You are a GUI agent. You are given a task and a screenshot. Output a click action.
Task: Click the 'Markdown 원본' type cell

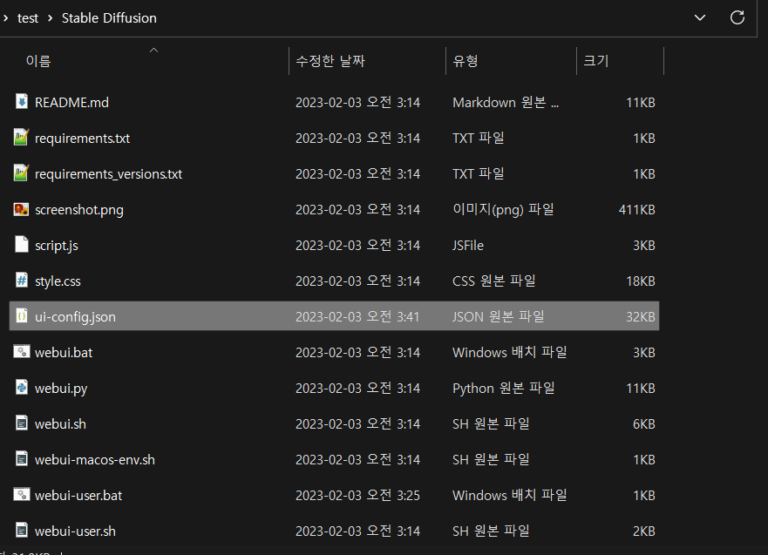505,102
